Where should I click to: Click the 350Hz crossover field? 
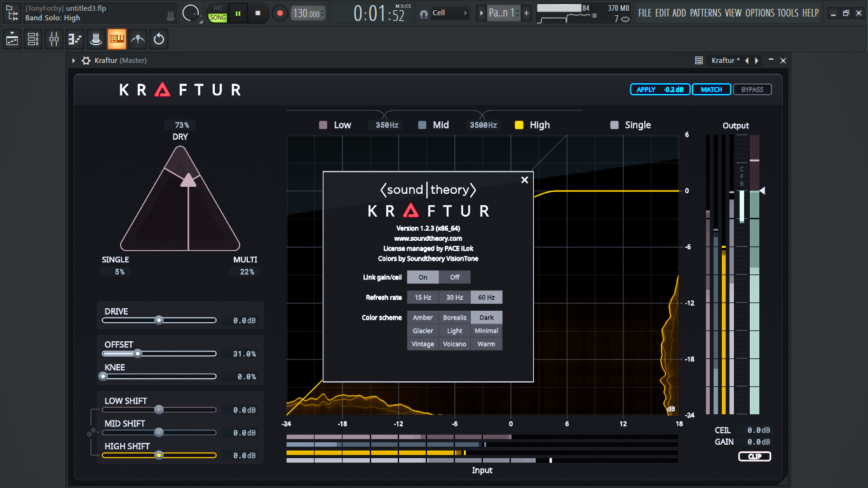[x=386, y=125]
